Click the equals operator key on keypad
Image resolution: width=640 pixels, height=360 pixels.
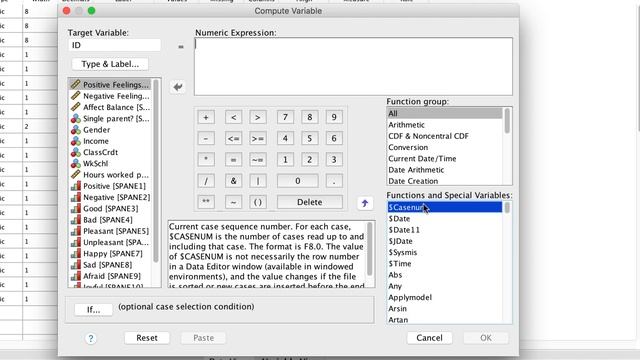click(233, 160)
